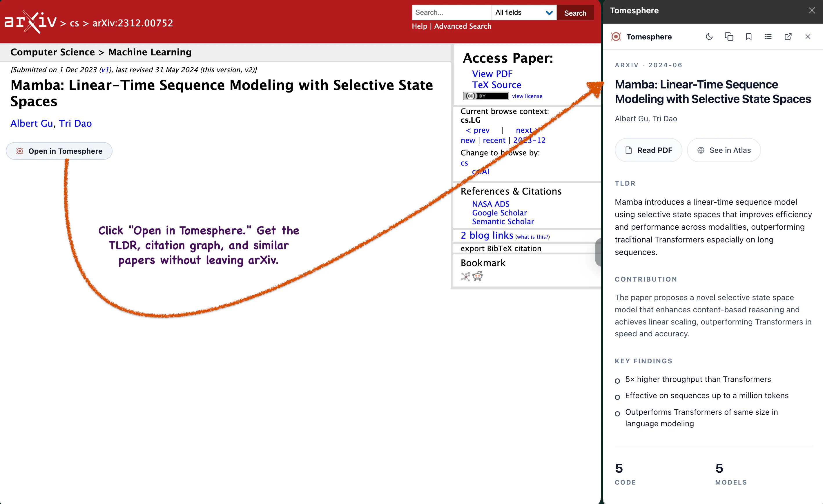
Task: Click '5× higher throughput than Transformers' finding
Action: 698,379
